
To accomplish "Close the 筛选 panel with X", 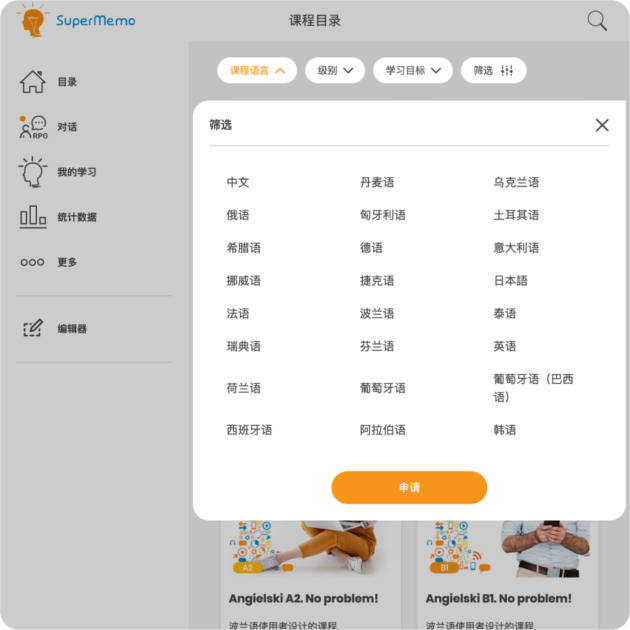I will (602, 125).
